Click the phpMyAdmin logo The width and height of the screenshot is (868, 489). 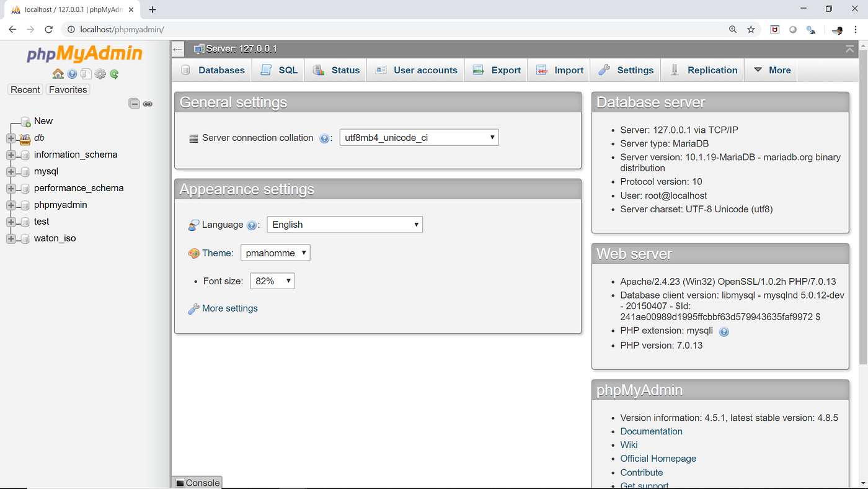(x=85, y=54)
